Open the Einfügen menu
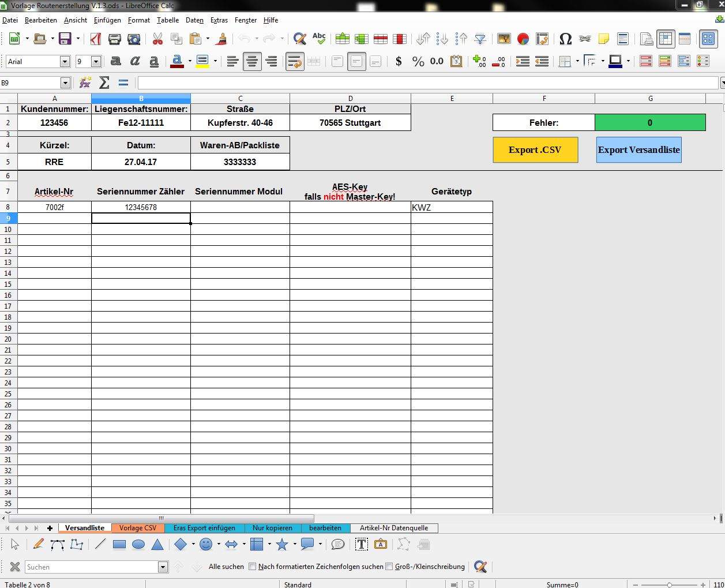Viewport: 725px width, 588px height. [107, 20]
